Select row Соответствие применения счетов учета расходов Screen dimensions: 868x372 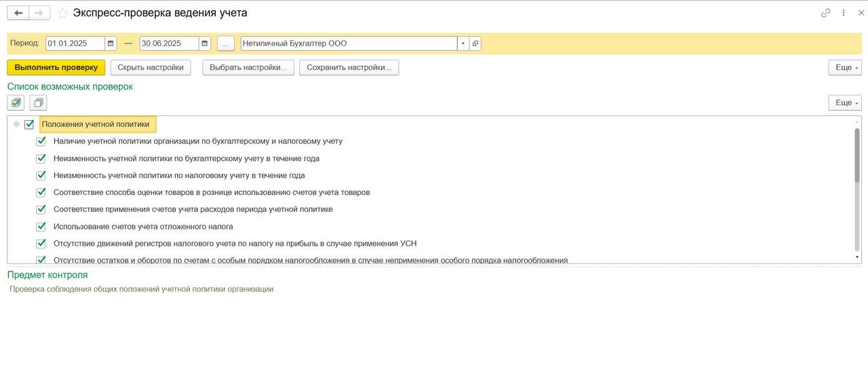pos(193,209)
